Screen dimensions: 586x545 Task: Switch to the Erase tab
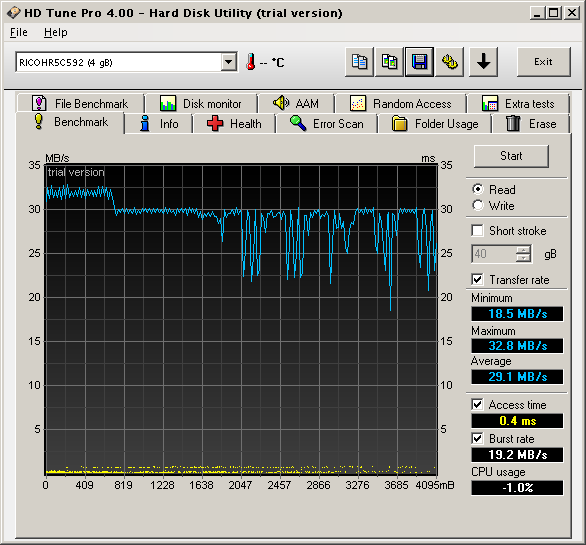coord(531,124)
